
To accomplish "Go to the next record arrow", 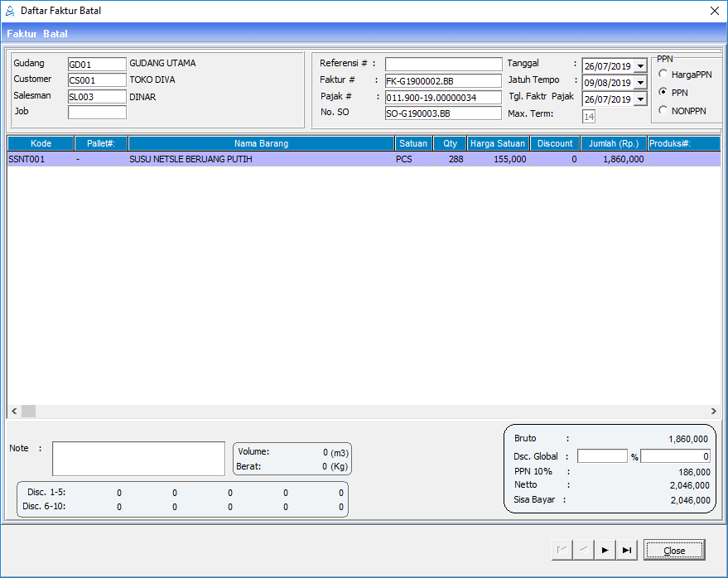I will (x=605, y=550).
